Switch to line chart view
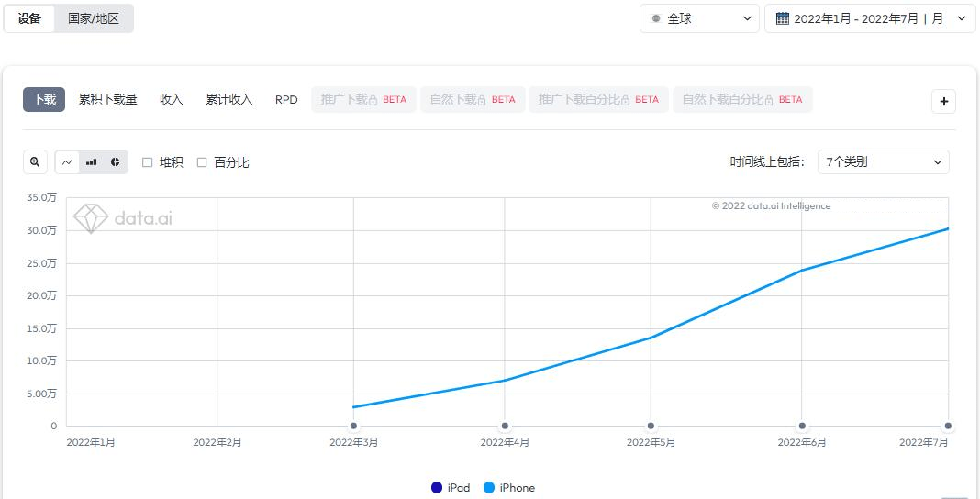Image resolution: width=980 pixels, height=499 pixels. (x=68, y=161)
